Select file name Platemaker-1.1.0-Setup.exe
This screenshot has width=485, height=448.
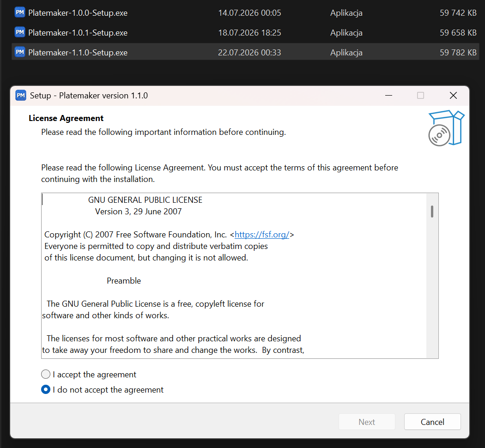78,53
